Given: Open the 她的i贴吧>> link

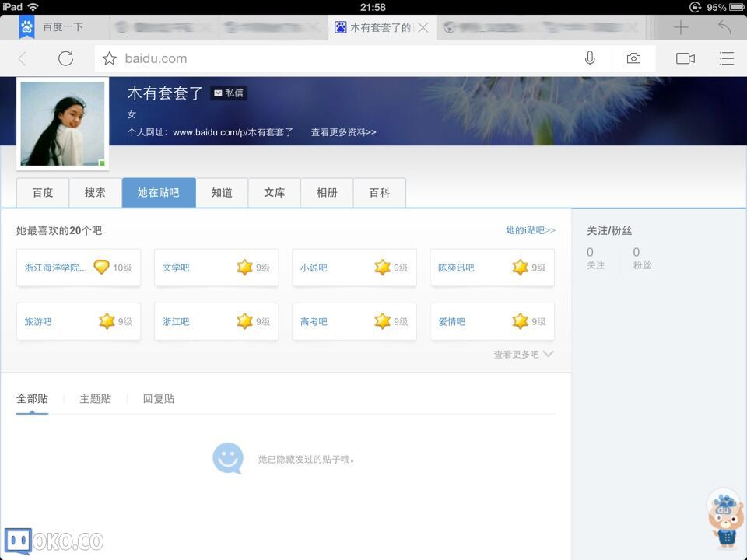Looking at the screenshot, I should click(530, 230).
